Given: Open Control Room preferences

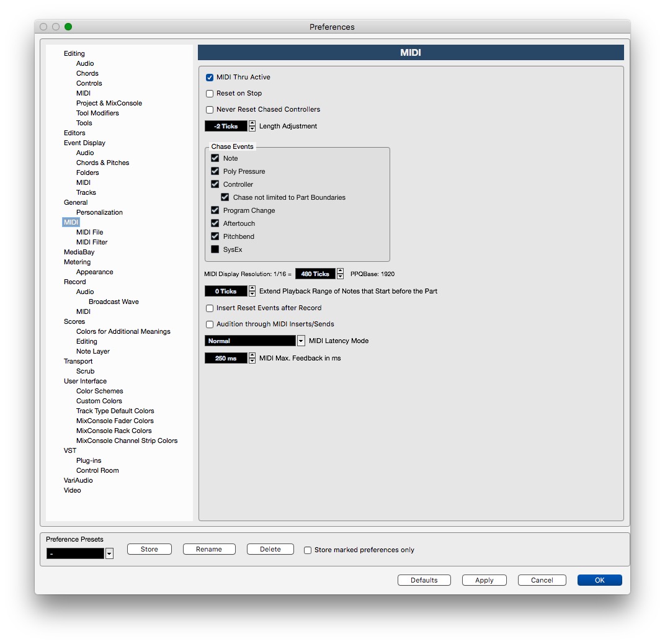Looking at the screenshot, I should 97,470.
